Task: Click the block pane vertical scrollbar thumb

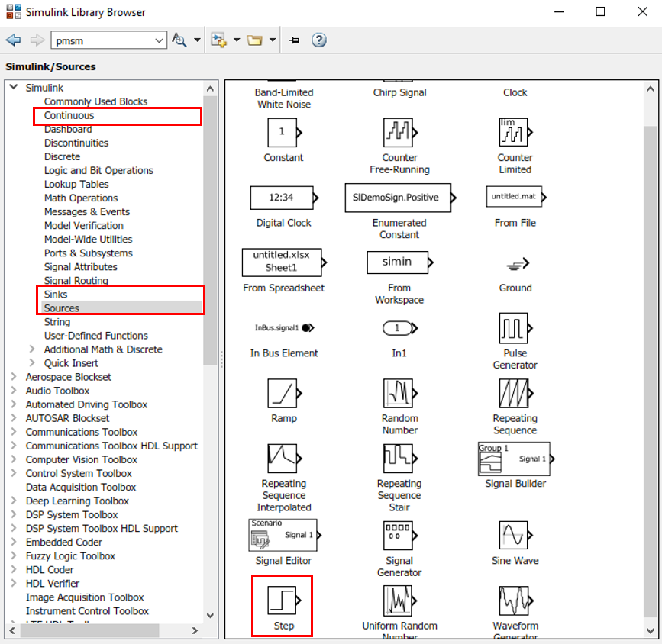Action: (x=651, y=372)
